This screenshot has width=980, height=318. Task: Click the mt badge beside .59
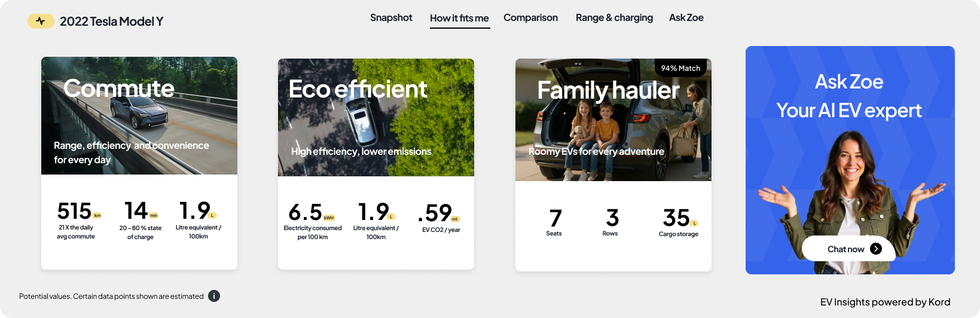(x=455, y=219)
